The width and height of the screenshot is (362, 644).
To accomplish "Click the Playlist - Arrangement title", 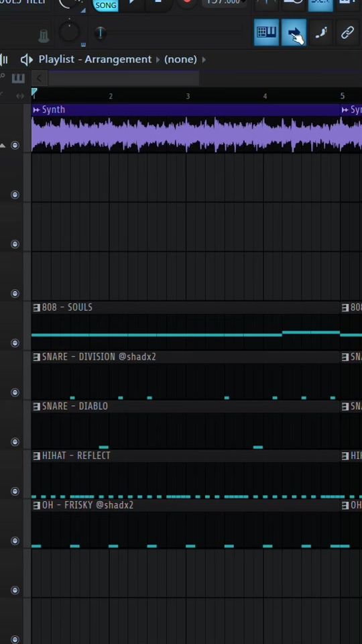I will pos(95,60).
